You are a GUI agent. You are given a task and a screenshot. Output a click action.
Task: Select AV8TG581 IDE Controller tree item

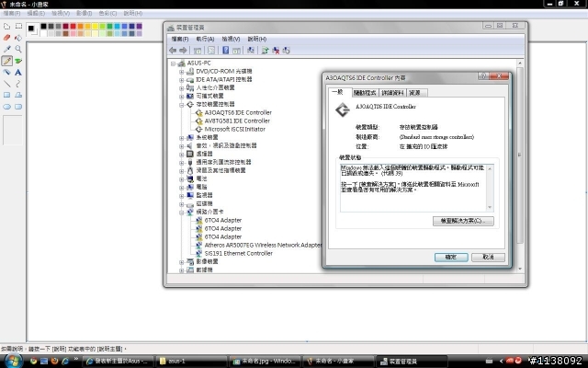[x=237, y=121]
